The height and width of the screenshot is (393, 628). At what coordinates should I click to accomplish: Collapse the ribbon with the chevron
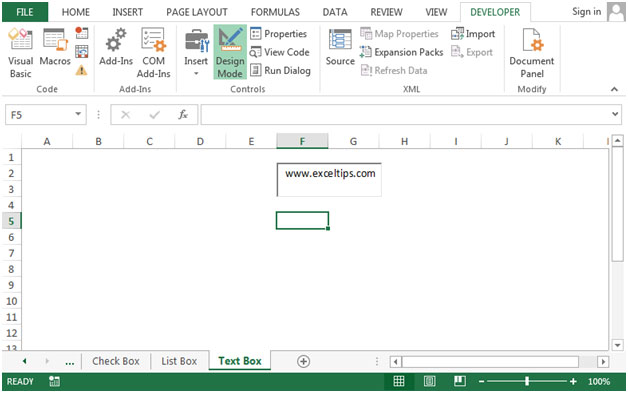614,89
